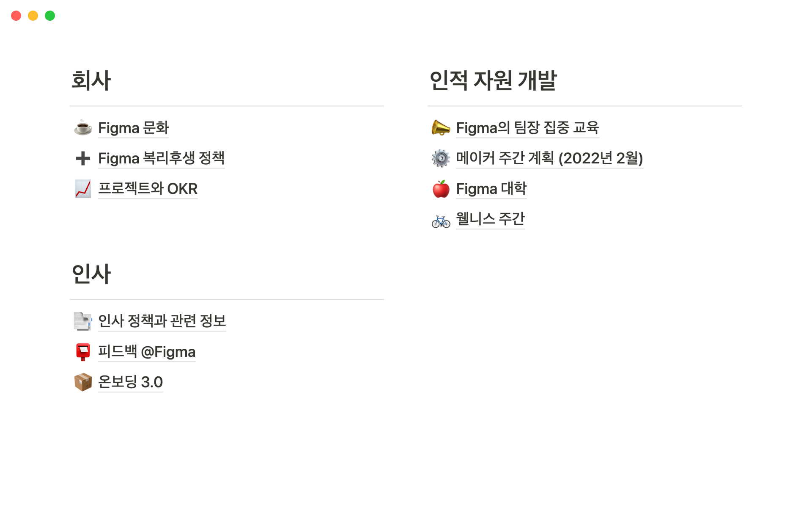The height and width of the screenshot is (508, 812).
Task: Click the document icon beside 인사 정책과 관련 정보
Action: 83,321
